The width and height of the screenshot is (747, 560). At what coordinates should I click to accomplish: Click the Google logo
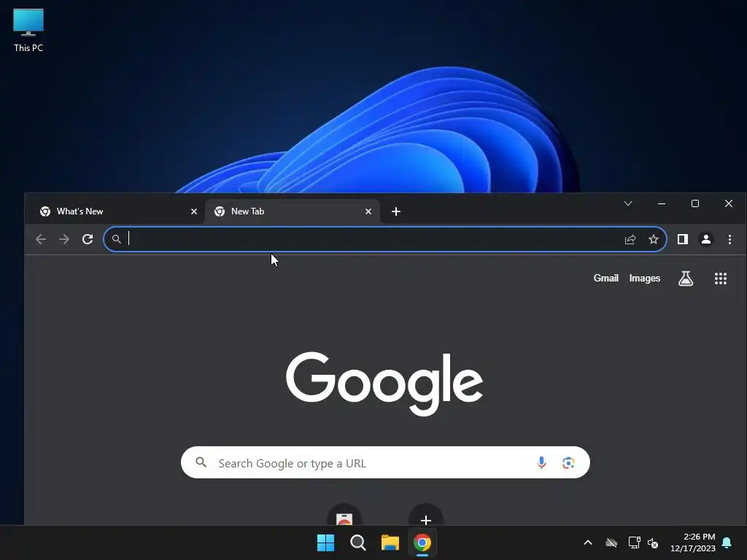(x=384, y=384)
